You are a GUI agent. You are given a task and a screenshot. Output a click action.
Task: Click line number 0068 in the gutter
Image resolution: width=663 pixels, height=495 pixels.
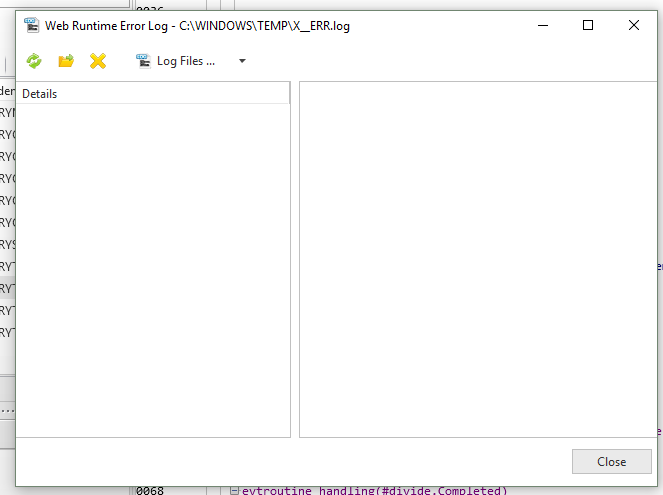click(150, 491)
